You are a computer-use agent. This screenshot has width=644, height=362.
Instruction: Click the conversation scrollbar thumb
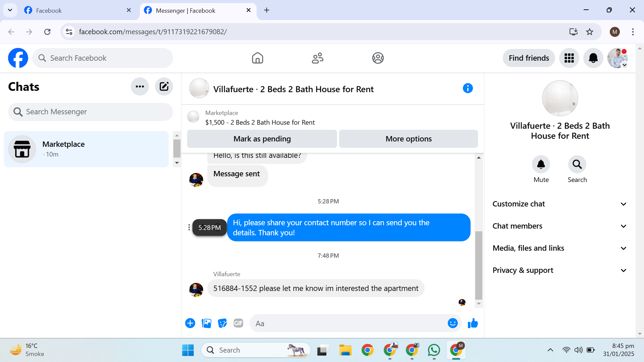(x=479, y=265)
